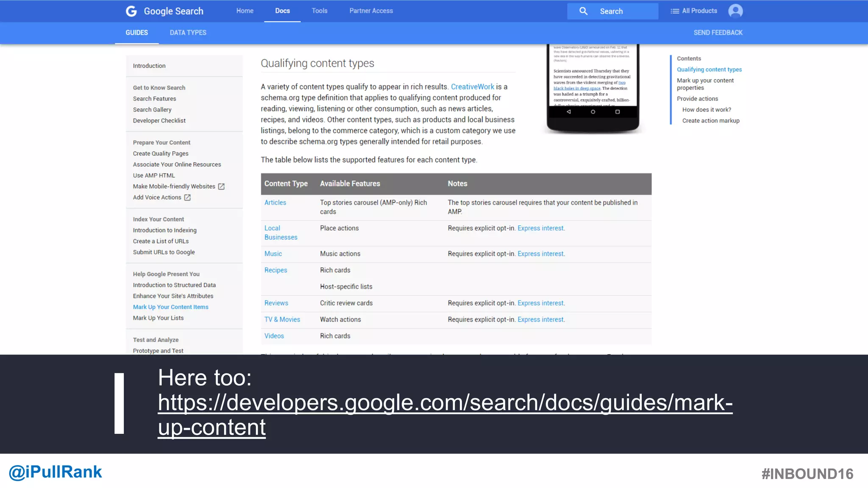Jump to Qualifying content types in Contents
The height and width of the screenshot is (488, 868).
[709, 69]
